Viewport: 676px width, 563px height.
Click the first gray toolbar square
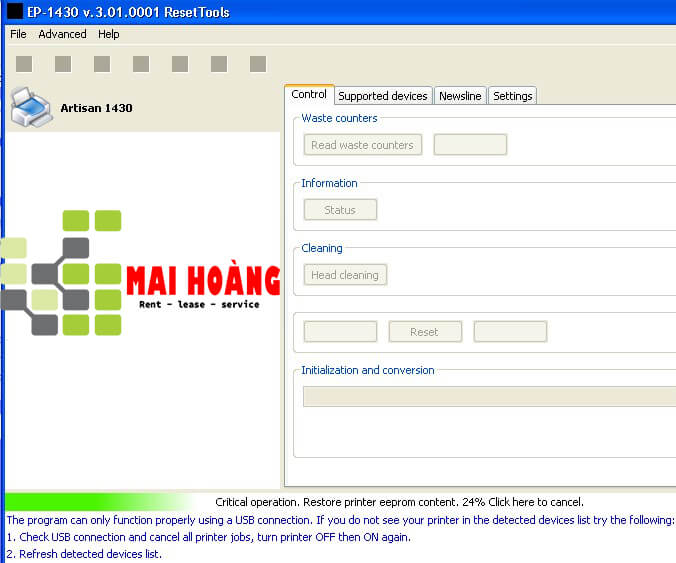tap(24, 64)
